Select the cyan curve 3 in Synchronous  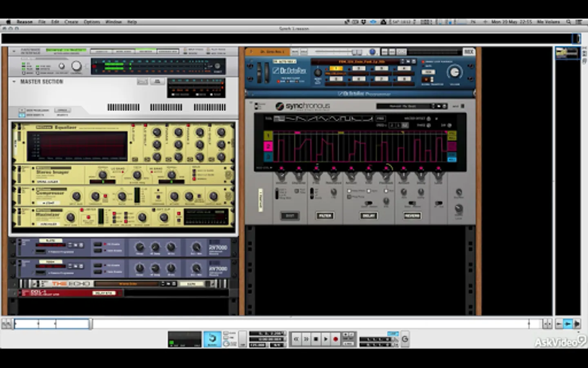point(268,157)
